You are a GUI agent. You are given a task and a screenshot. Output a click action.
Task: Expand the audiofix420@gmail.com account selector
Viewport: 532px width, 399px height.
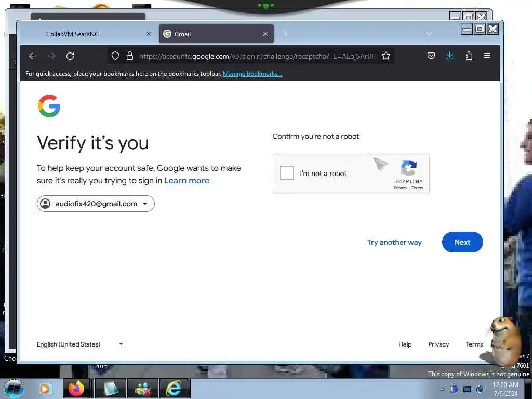[96, 204]
